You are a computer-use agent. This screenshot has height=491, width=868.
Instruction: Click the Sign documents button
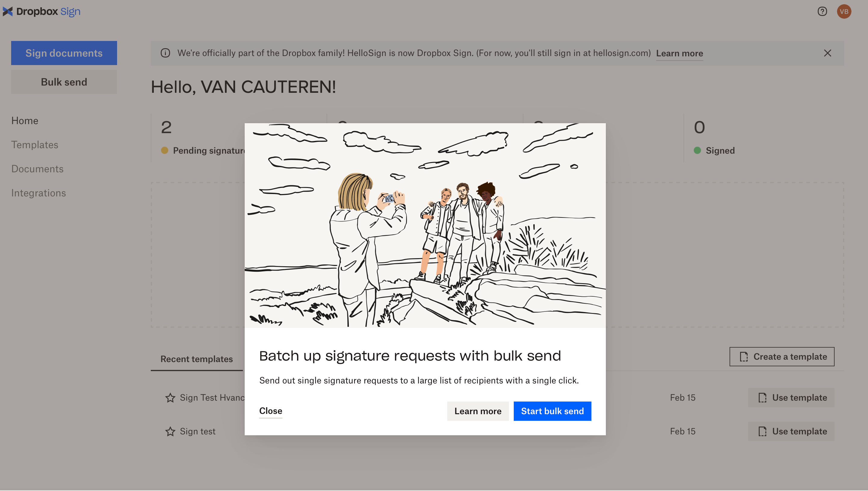click(64, 53)
